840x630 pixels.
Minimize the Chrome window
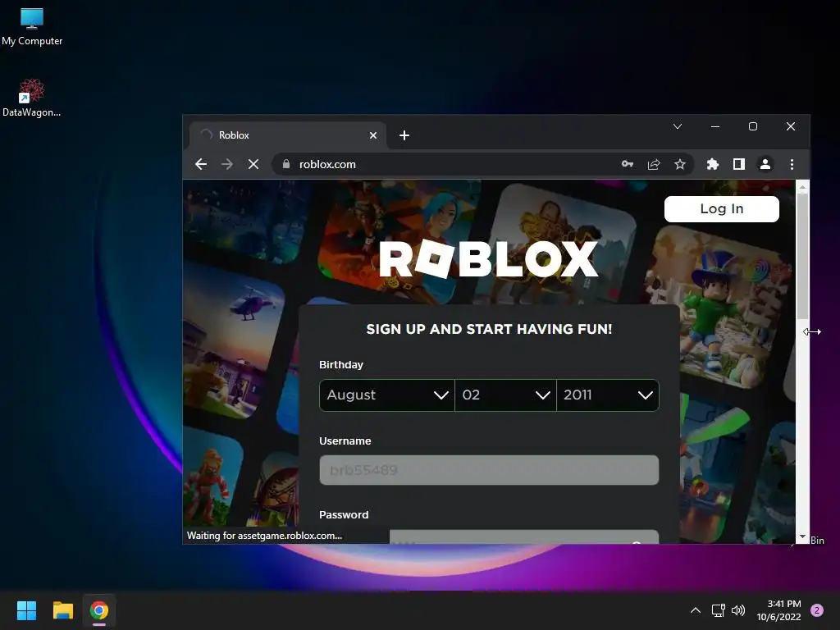(715, 126)
